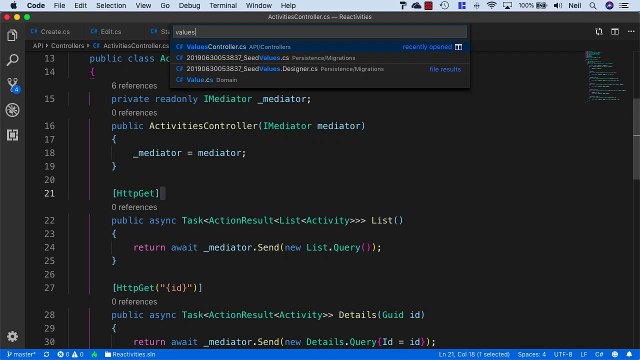Split the editor to the right
Viewport: 640px width, 360px height.
[x=615, y=31]
